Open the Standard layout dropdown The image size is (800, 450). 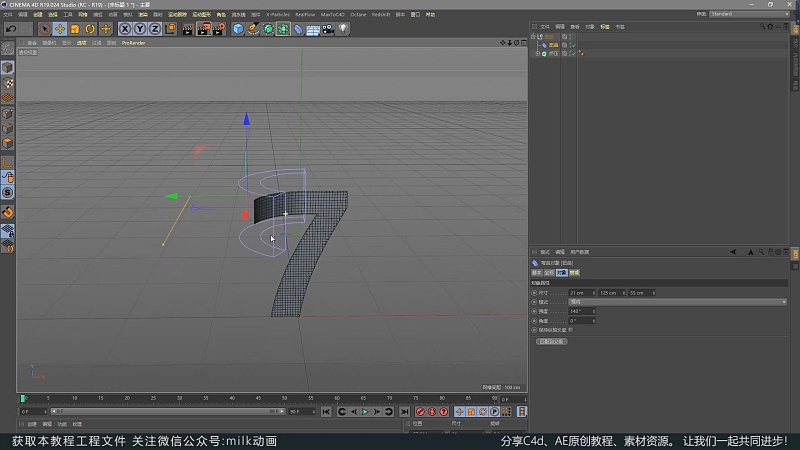pyautogui.click(x=749, y=14)
